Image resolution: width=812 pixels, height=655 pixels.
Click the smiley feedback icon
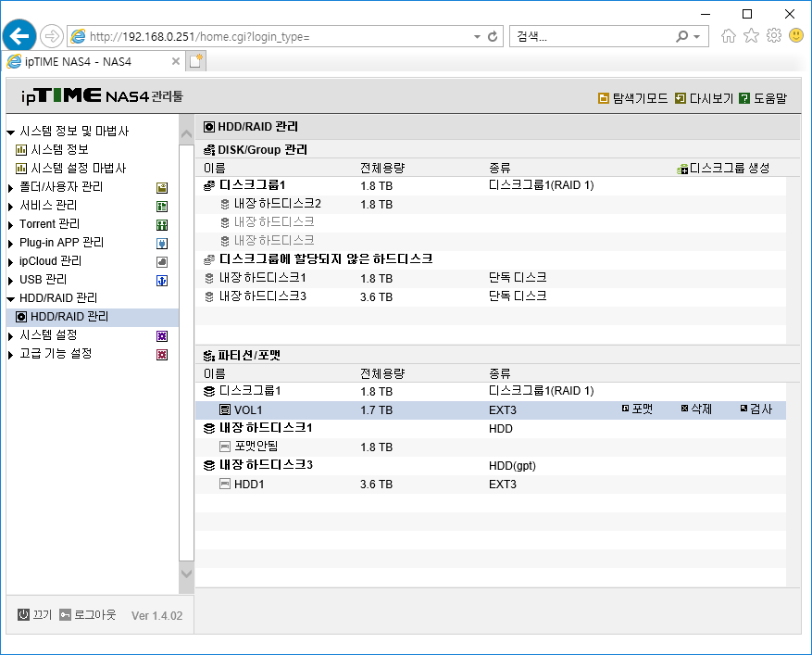796,36
